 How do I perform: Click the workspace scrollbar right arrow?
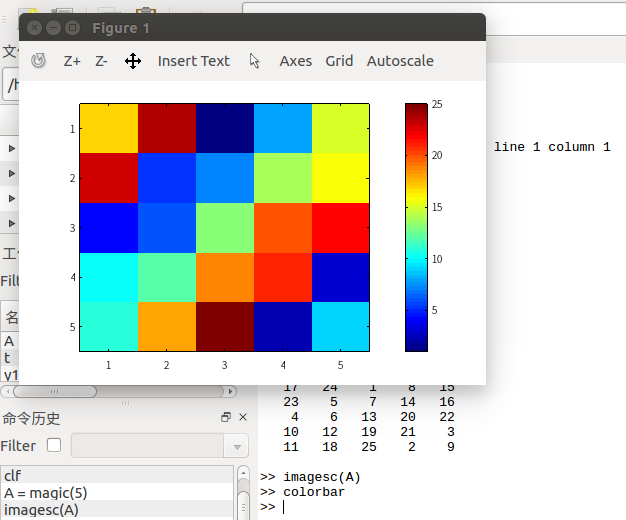(230, 391)
